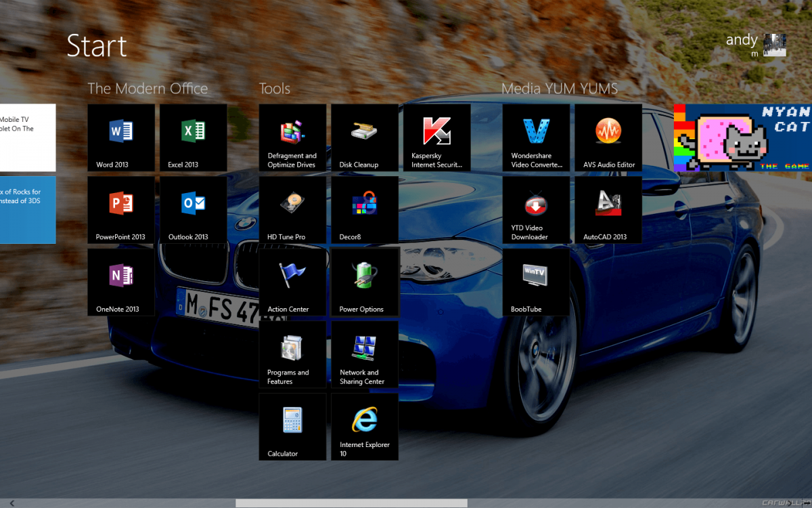Open the andy user account menu

(x=756, y=45)
